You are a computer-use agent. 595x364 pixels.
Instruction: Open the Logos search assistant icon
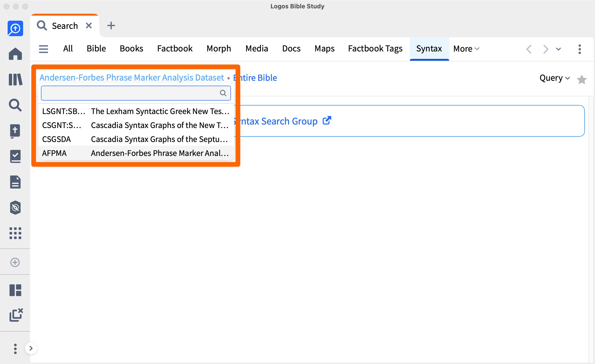[x=15, y=28]
